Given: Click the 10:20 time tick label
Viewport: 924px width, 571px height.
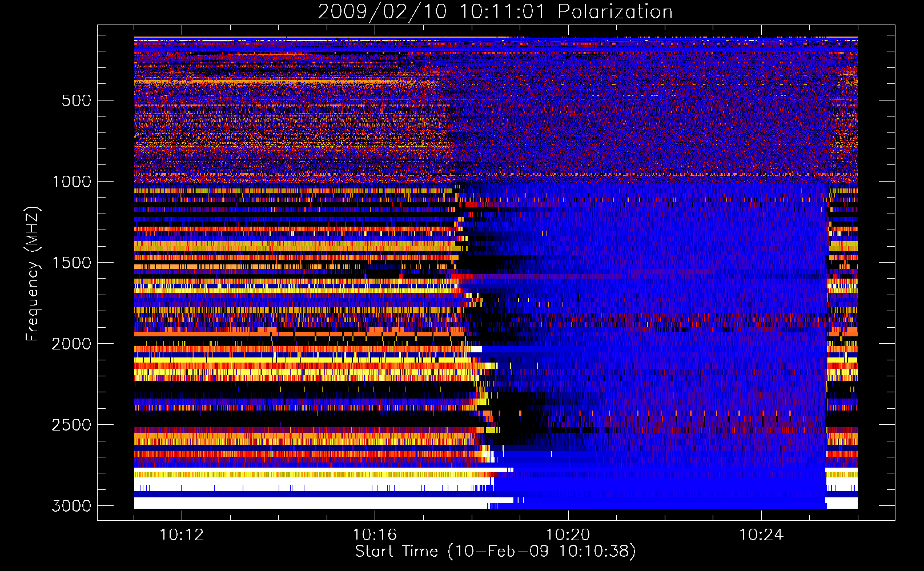Looking at the screenshot, I should [x=568, y=535].
